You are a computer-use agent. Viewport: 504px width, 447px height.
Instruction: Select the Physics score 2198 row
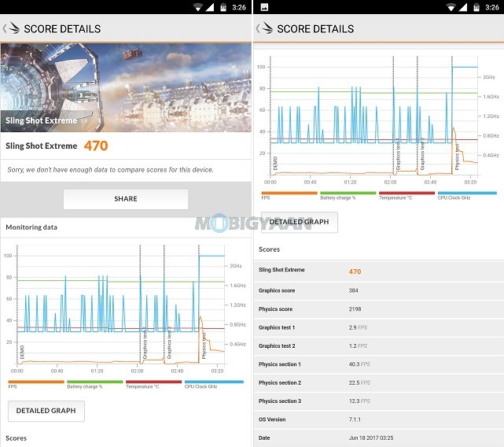[x=379, y=309]
